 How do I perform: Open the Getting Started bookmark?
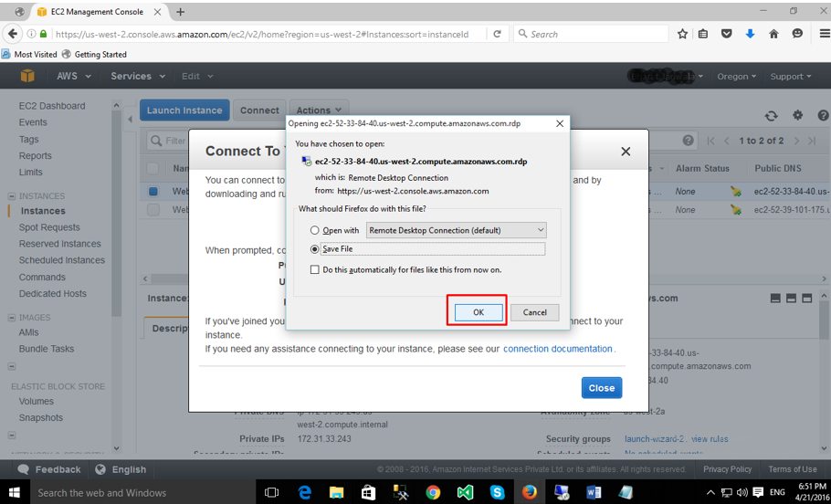coord(94,54)
